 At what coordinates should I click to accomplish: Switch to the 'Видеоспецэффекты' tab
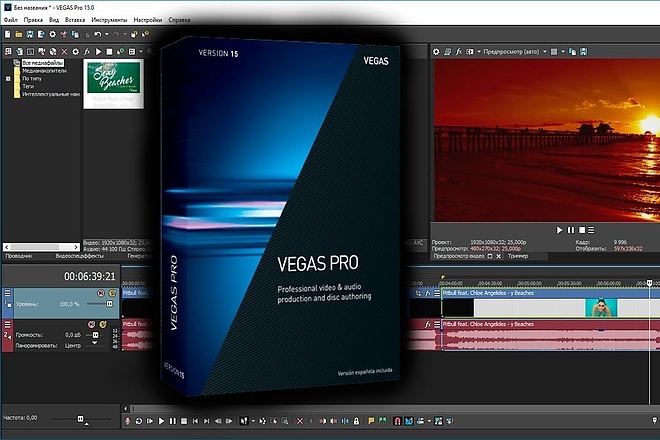[x=80, y=256]
